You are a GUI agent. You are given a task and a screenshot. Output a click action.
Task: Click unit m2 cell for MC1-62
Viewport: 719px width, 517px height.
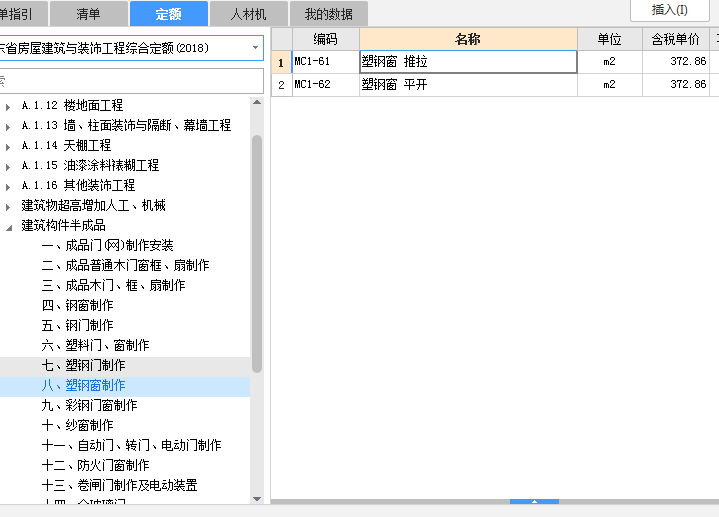(609, 85)
